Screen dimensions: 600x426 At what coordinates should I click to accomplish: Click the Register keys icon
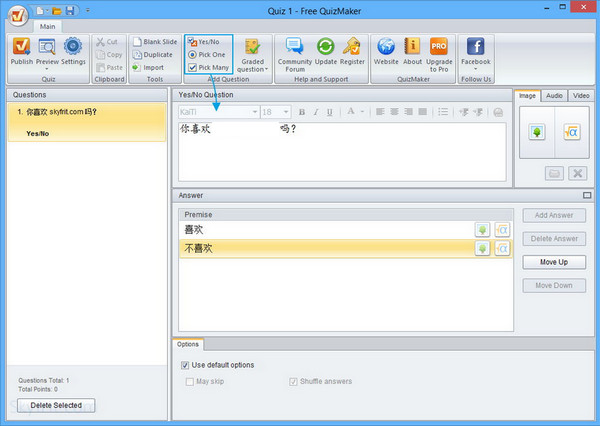point(352,47)
